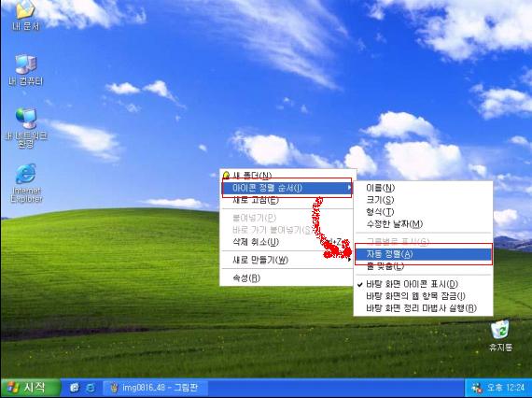The width and height of the screenshot is (532, 398).
Task: Open the 내 문서 desktop icon
Action: (x=25, y=15)
